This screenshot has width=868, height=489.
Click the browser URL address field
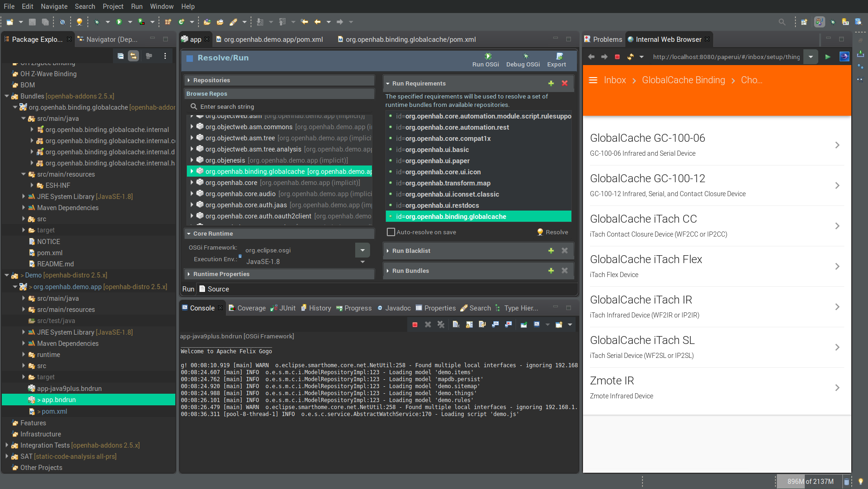(725, 56)
